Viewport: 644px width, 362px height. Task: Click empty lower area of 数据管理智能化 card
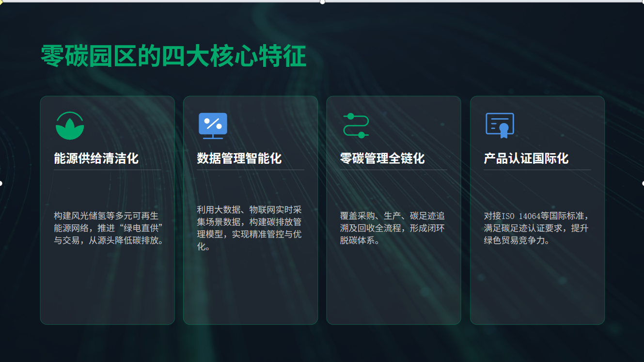[x=250, y=291]
